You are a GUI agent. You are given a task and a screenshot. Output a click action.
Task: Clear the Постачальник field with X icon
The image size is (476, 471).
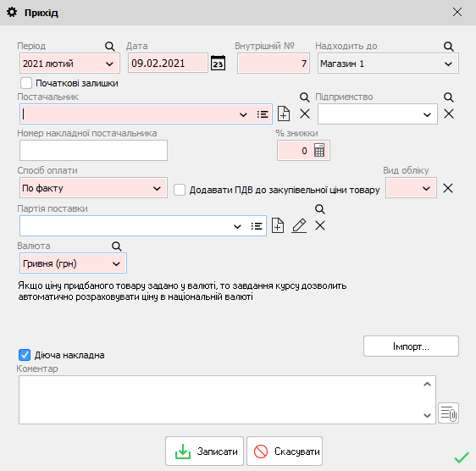pyautogui.click(x=305, y=114)
